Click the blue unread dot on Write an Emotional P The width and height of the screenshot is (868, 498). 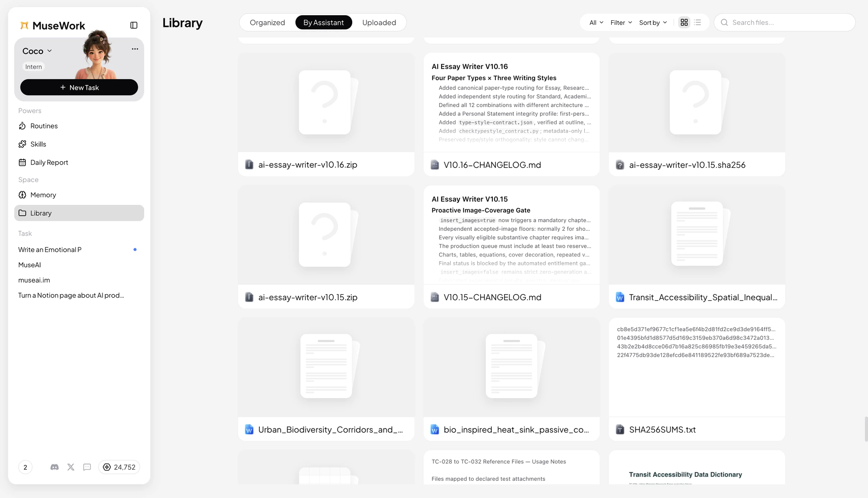tap(135, 250)
